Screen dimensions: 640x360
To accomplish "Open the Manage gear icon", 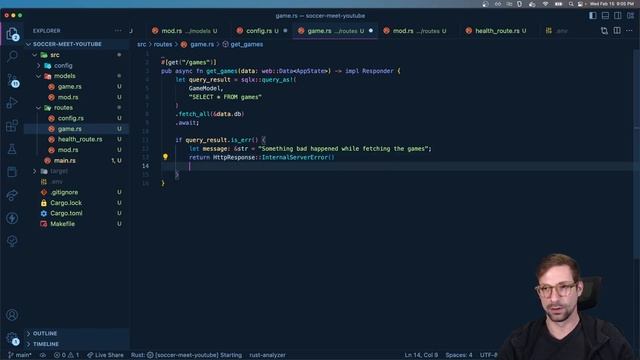I will tap(12, 338).
